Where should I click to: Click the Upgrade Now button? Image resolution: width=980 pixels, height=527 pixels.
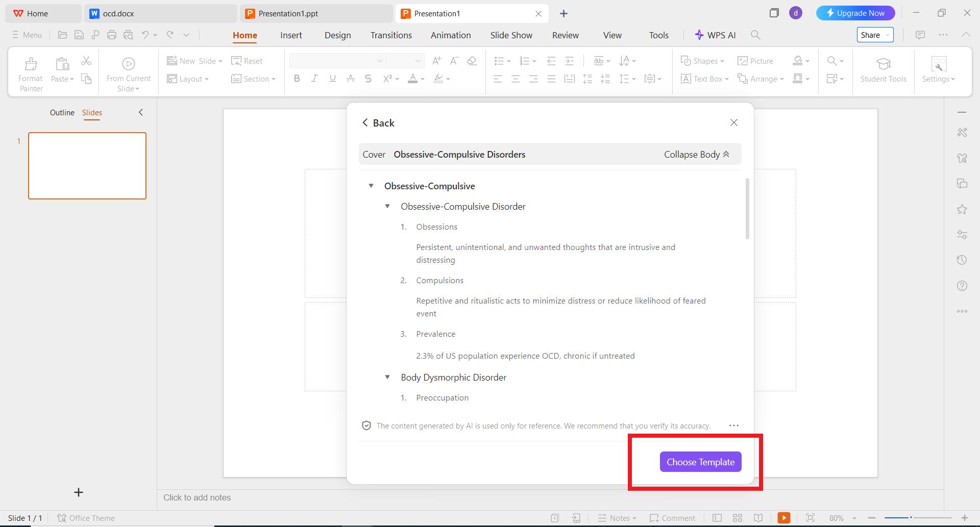tap(855, 13)
